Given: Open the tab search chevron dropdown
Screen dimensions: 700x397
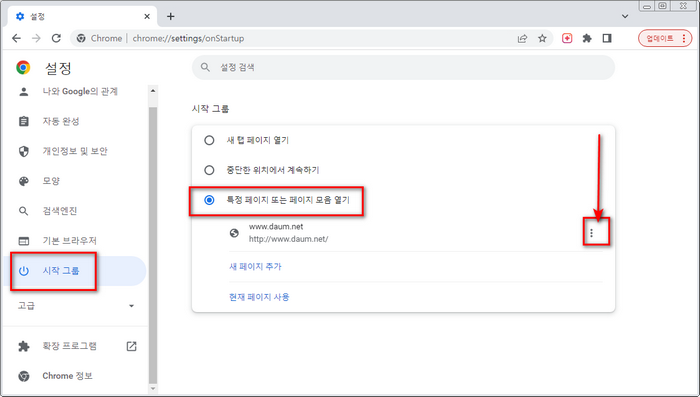Looking at the screenshot, I should (x=625, y=17).
